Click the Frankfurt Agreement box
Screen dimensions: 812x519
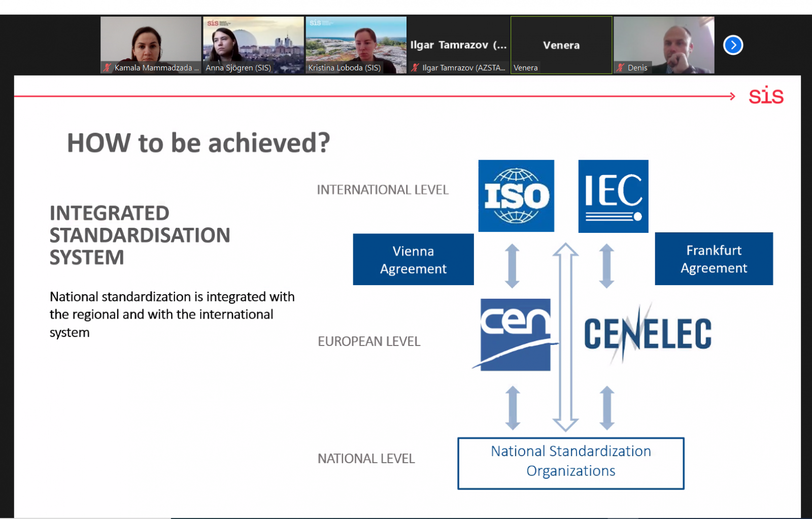pyautogui.click(x=714, y=259)
